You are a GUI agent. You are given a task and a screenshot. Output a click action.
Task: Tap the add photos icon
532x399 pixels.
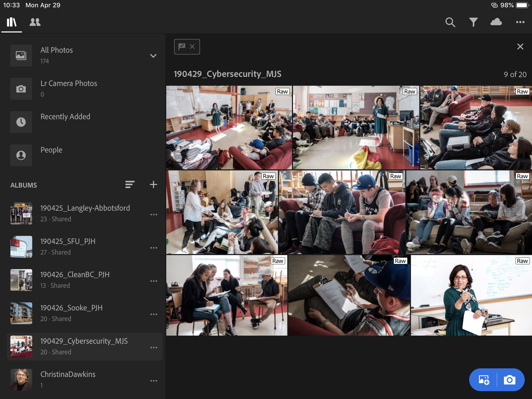(484, 380)
